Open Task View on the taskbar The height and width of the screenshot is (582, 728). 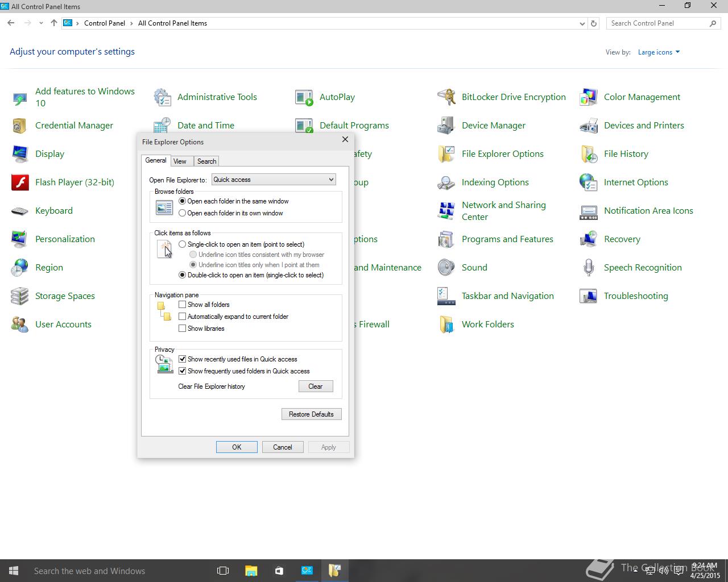[223, 571]
